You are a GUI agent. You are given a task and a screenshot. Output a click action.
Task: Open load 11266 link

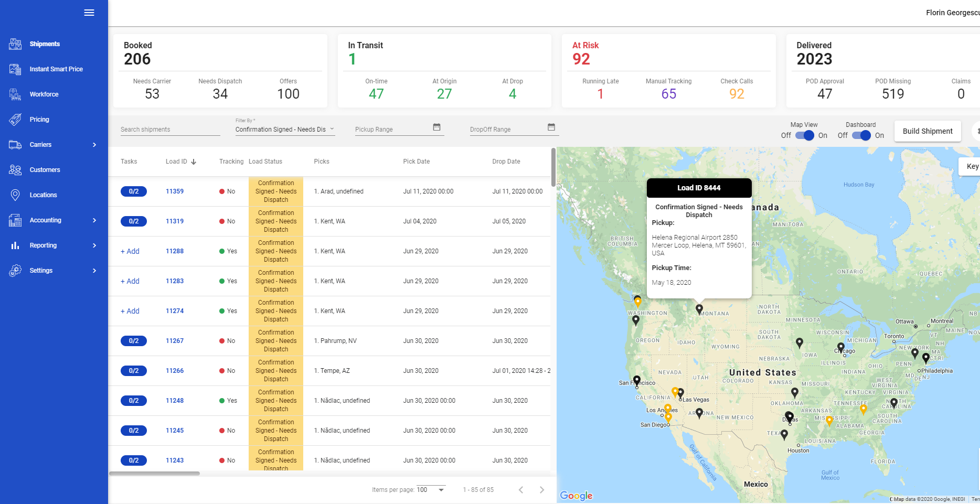coord(175,371)
